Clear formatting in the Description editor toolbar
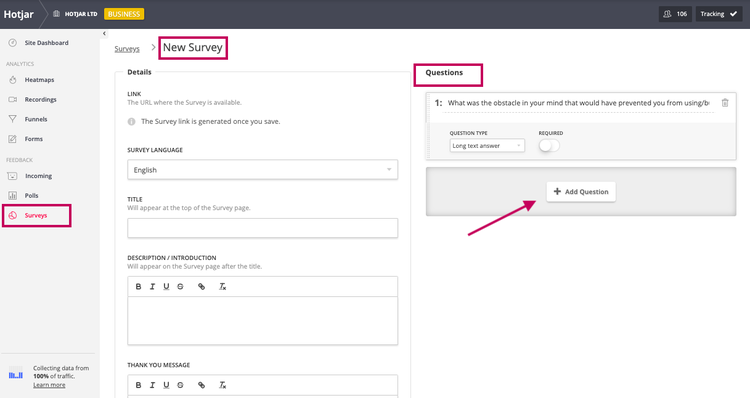750x398 pixels. click(x=222, y=287)
